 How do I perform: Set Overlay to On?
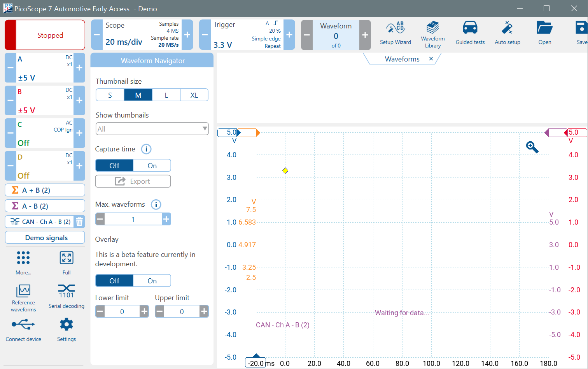tap(152, 281)
